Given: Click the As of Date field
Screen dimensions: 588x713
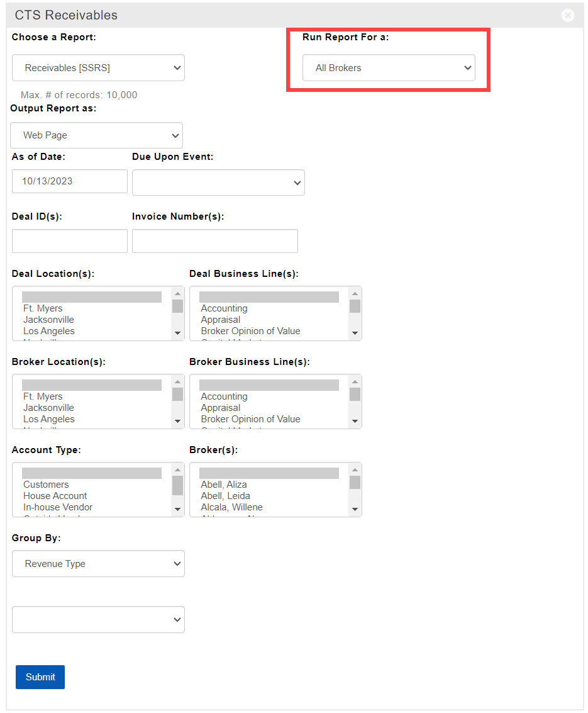Looking at the screenshot, I should click(69, 181).
